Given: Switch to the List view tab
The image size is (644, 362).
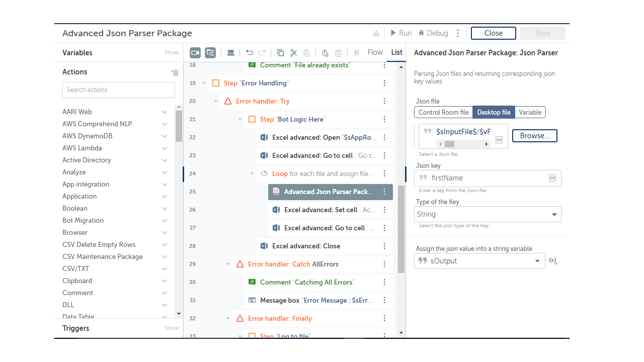Looking at the screenshot, I should click(x=397, y=52).
